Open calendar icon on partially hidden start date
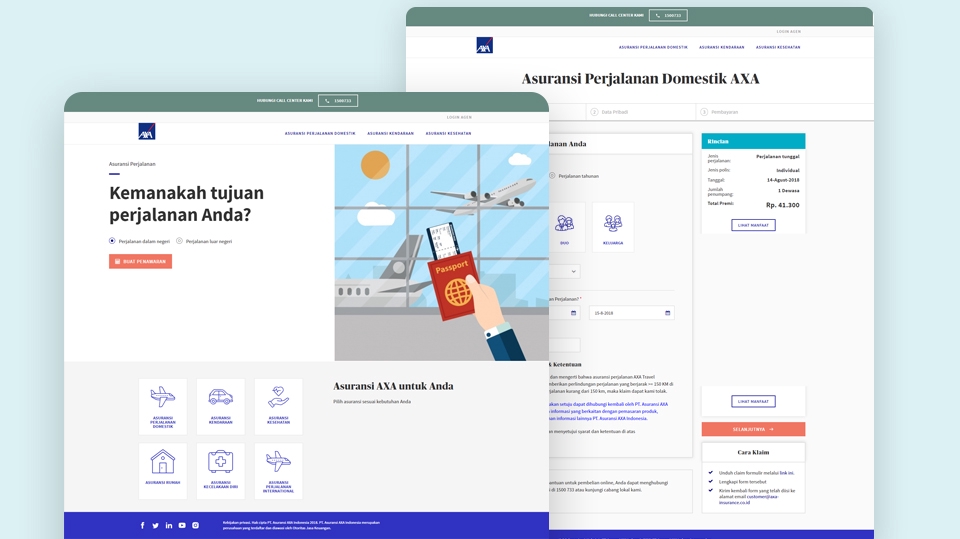The height and width of the screenshot is (539, 960). [574, 313]
